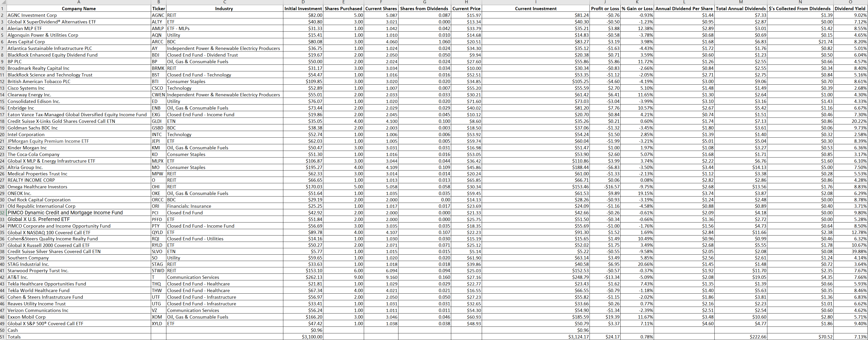This screenshot has height=340, width=868.
Task: Click the '$71.60' current price cell
Action: [x=466, y=101]
